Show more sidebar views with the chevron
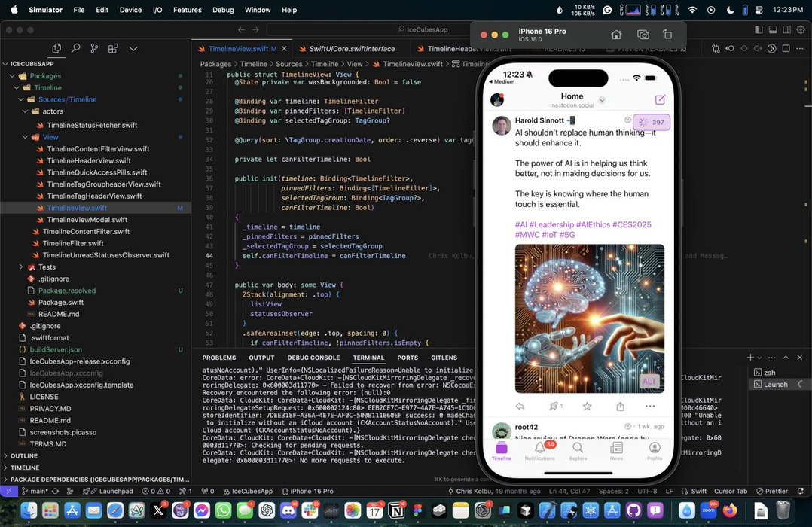This screenshot has width=812, height=527. tap(133, 48)
